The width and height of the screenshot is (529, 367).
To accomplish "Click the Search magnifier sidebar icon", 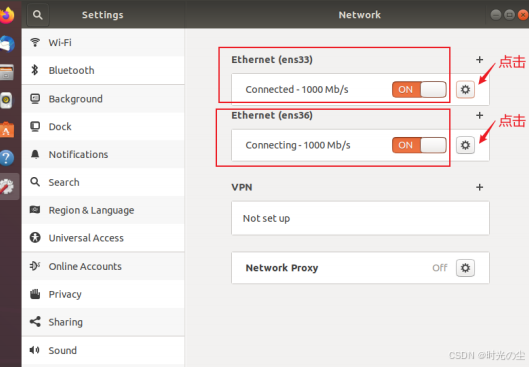I will coord(35,182).
